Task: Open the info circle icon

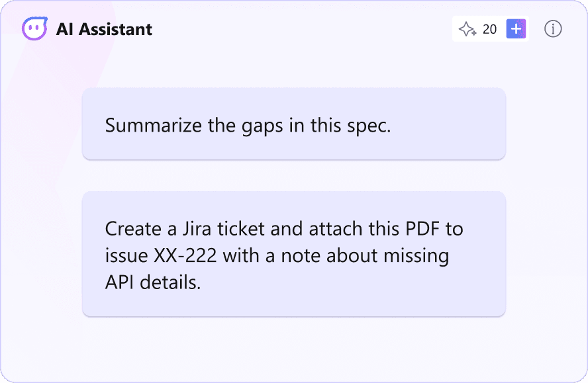Action: (553, 29)
